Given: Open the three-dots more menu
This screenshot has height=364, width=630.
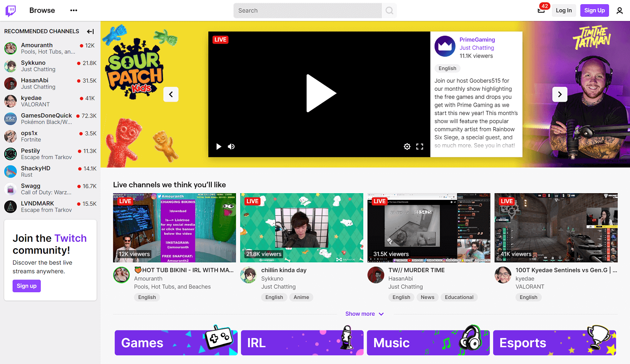Looking at the screenshot, I should click(74, 10).
